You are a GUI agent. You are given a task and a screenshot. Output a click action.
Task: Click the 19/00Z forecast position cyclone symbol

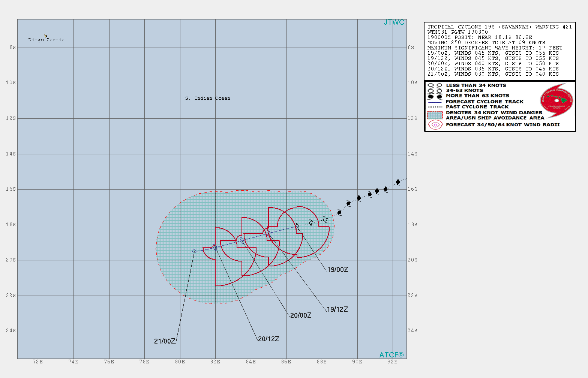pos(297,226)
